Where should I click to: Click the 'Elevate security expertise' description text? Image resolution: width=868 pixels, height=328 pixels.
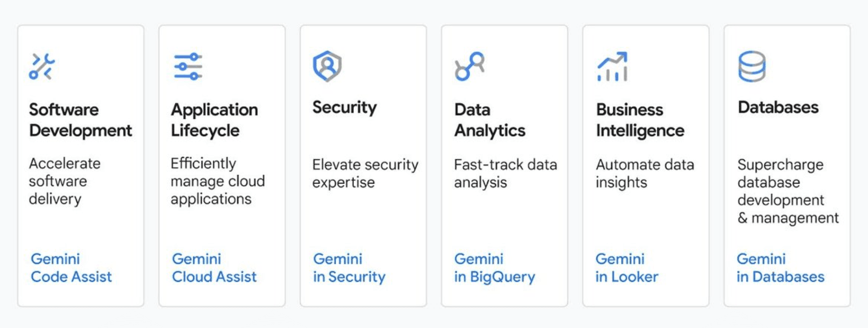[x=365, y=174]
